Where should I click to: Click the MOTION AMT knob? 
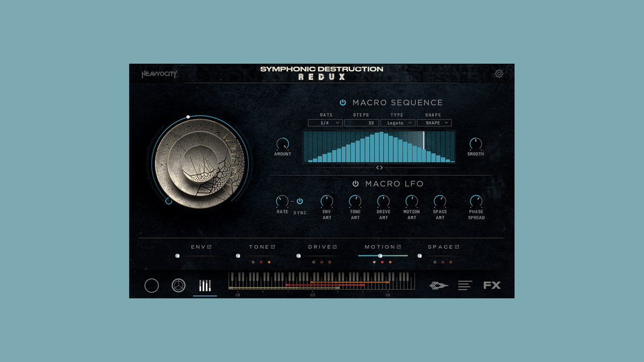tap(412, 202)
